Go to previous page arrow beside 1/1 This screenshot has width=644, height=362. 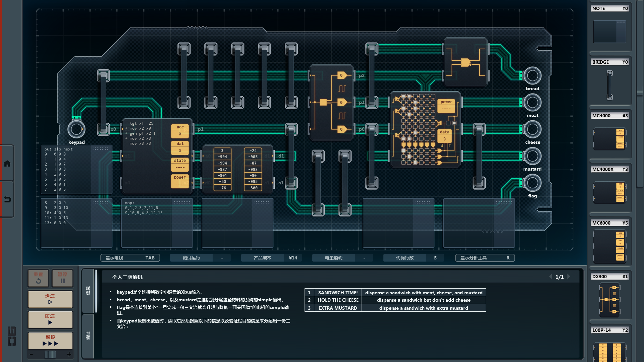click(x=550, y=277)
